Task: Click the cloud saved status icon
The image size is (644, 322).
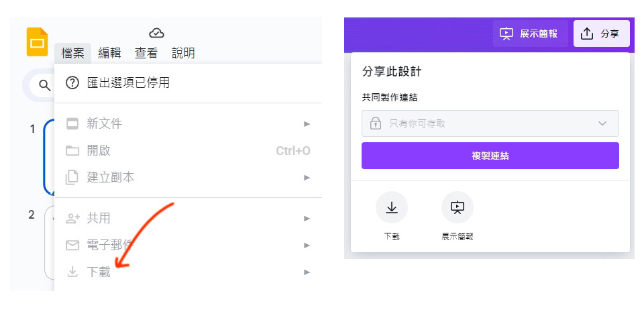Action: [x=156, y=33]
